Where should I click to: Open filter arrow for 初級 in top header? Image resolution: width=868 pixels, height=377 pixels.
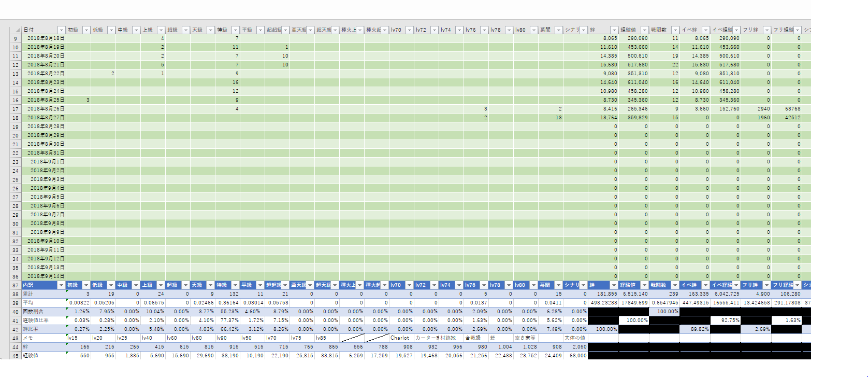coord(86,30)
